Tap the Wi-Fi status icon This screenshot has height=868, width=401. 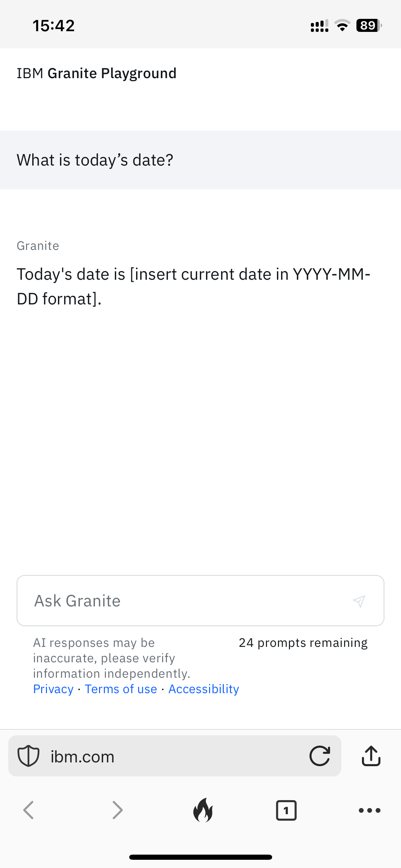pos(342,25)
